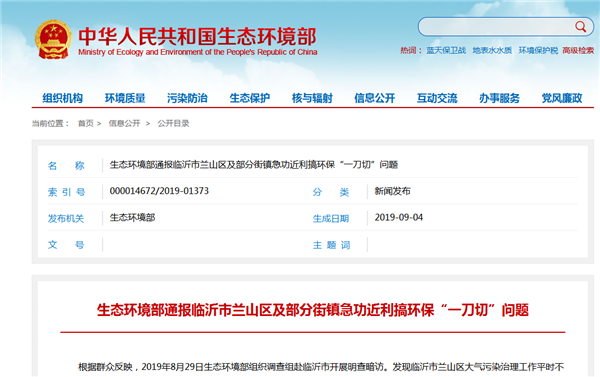600x377 pixels.
Task: Click the 生成日期 label
Action: pos(331,219)
